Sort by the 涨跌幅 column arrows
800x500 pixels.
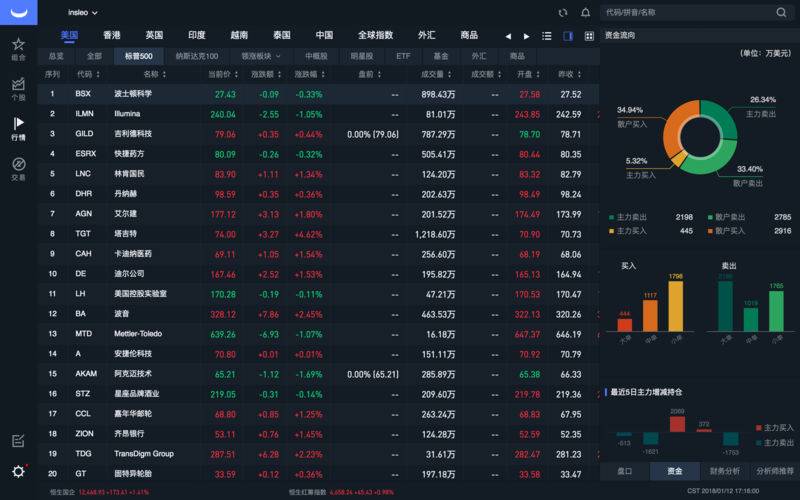(323, 74)
